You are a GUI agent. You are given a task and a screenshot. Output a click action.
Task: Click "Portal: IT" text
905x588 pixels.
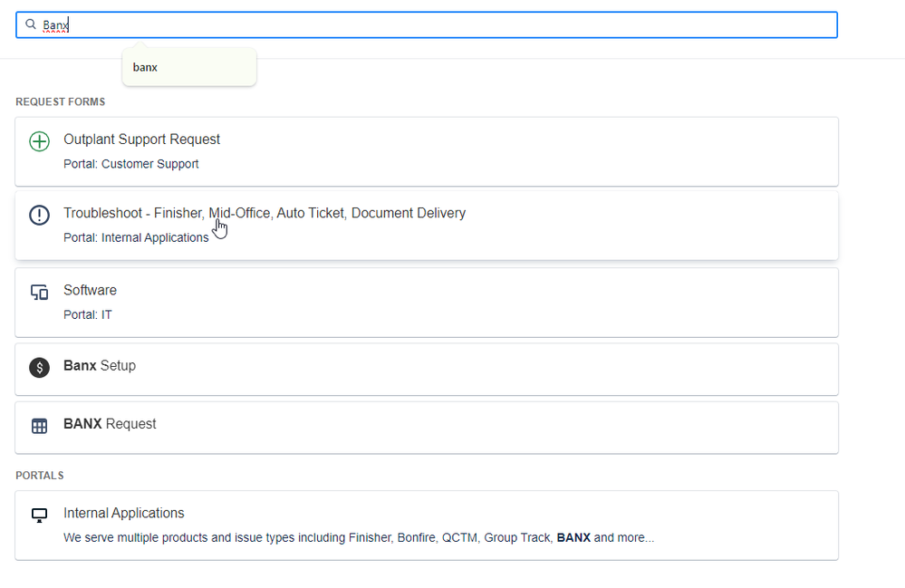88,314
